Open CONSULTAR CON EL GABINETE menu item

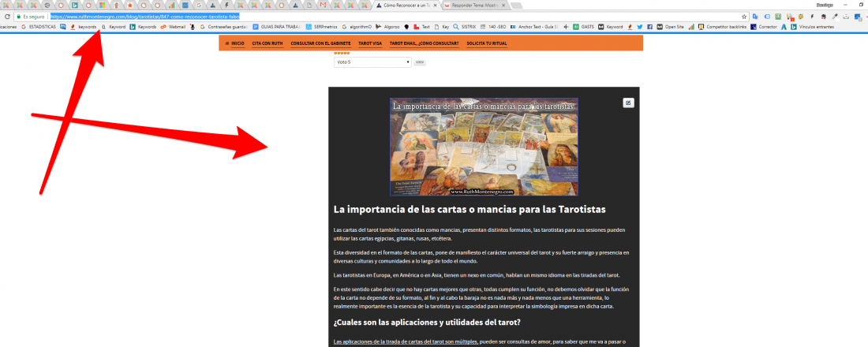(320, 43)
